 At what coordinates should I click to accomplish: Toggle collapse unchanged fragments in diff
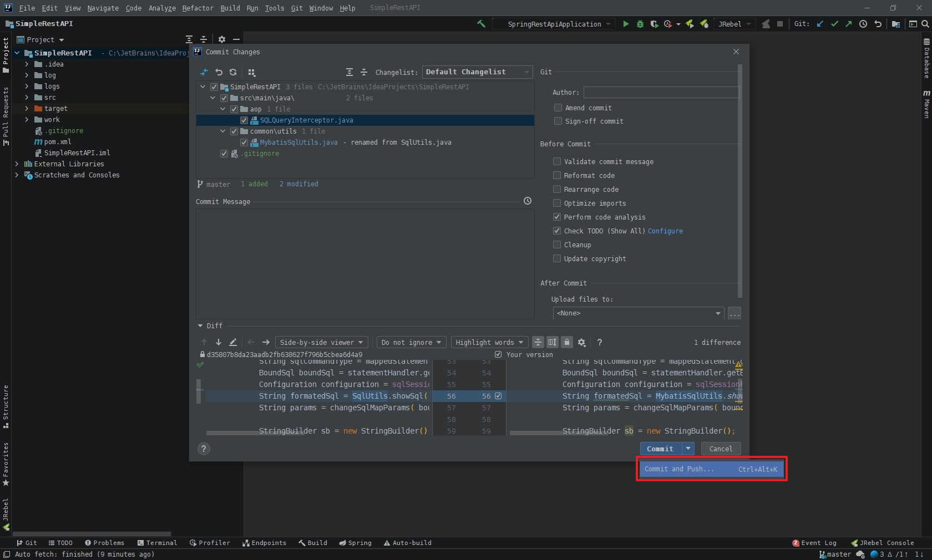[x=538, y=342]
